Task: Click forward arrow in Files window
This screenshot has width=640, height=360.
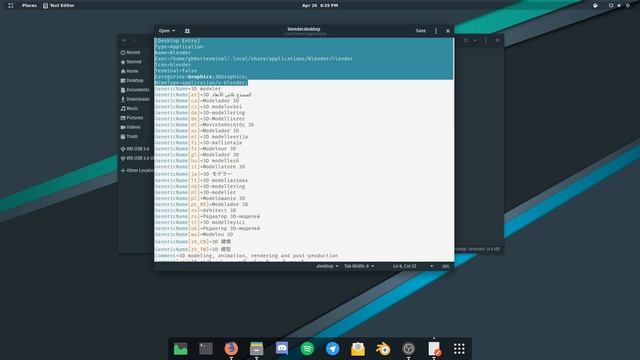Action: 135,40
